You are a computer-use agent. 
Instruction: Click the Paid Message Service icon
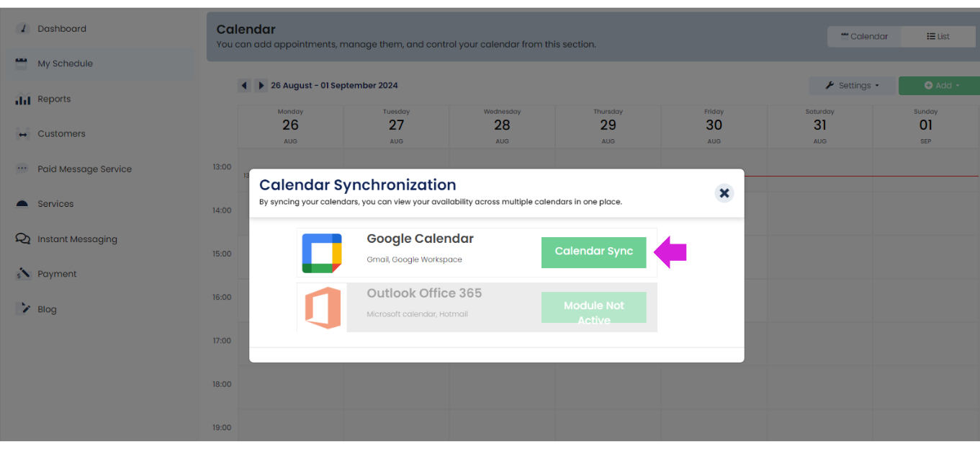tap(22, 169)
